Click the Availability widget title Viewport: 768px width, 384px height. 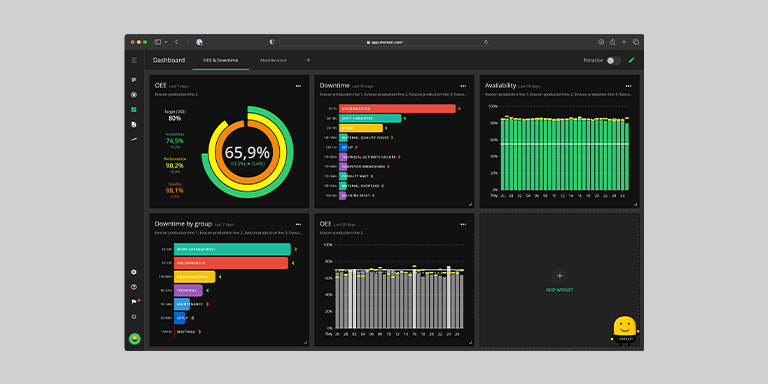click(501, 85)
